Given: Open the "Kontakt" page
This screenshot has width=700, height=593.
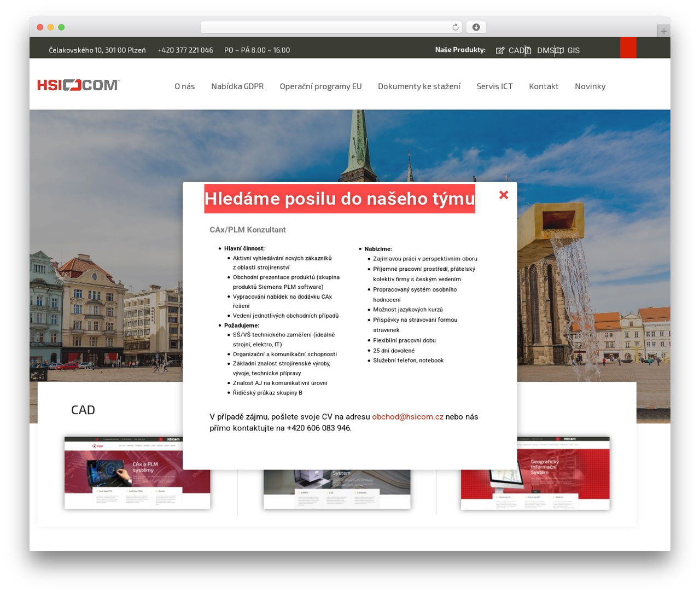Looking at the screenshot, I should [544, 86].
